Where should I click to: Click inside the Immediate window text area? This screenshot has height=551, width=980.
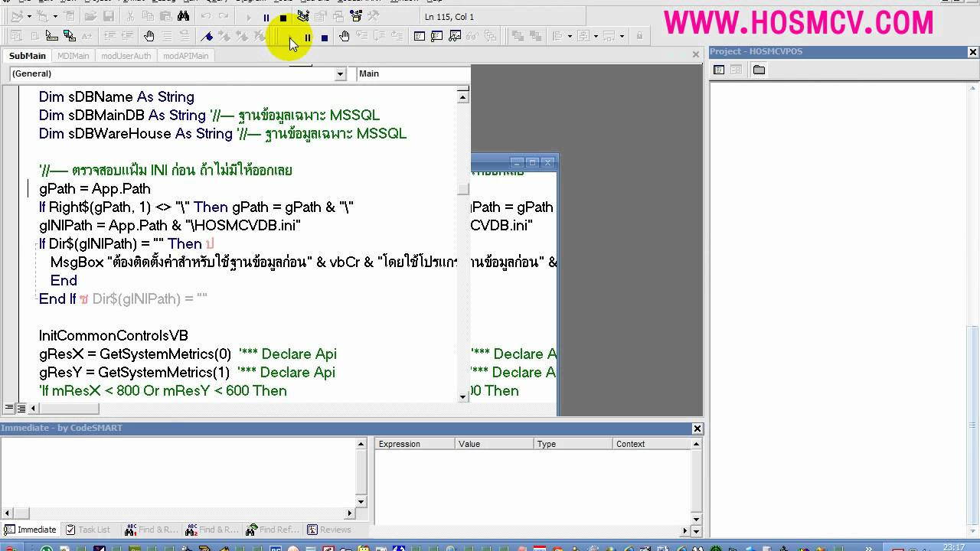[x=178, y=473]
